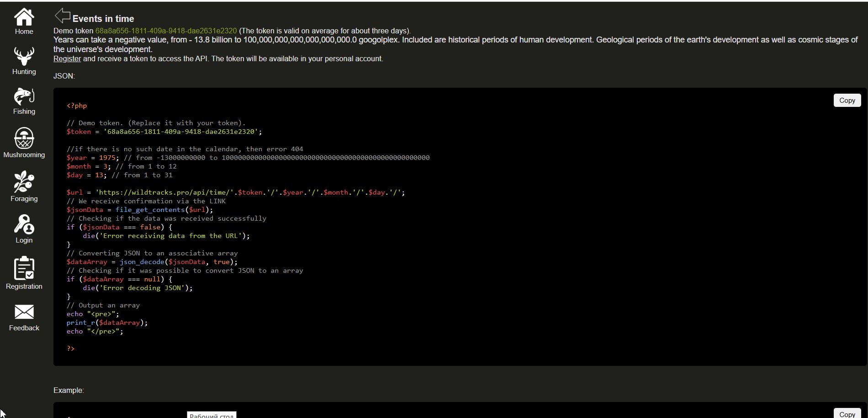This screenshot has height=418, width=868.
Task: Open the Mushrooming basket icon
Action: [x=24, y=138]
